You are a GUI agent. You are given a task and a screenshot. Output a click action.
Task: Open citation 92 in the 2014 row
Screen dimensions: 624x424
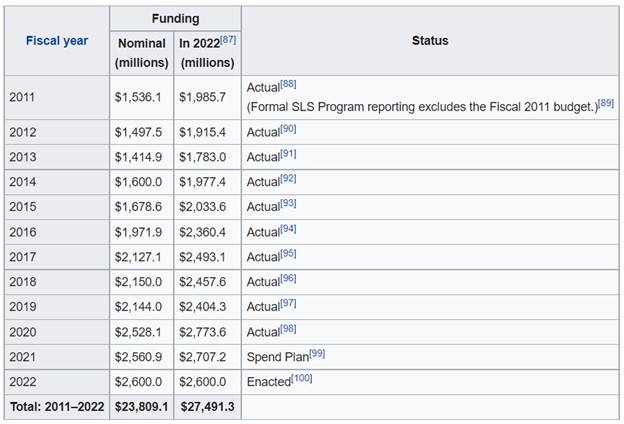tap(288, 179)
